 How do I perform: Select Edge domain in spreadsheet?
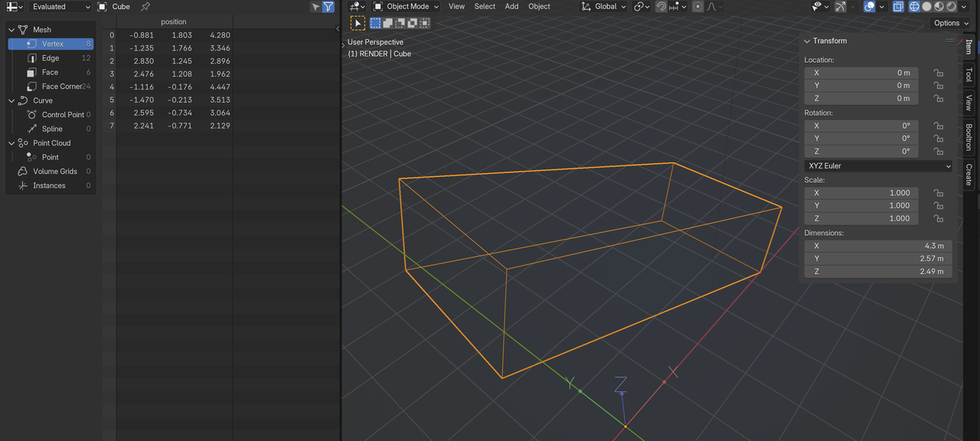51,58
